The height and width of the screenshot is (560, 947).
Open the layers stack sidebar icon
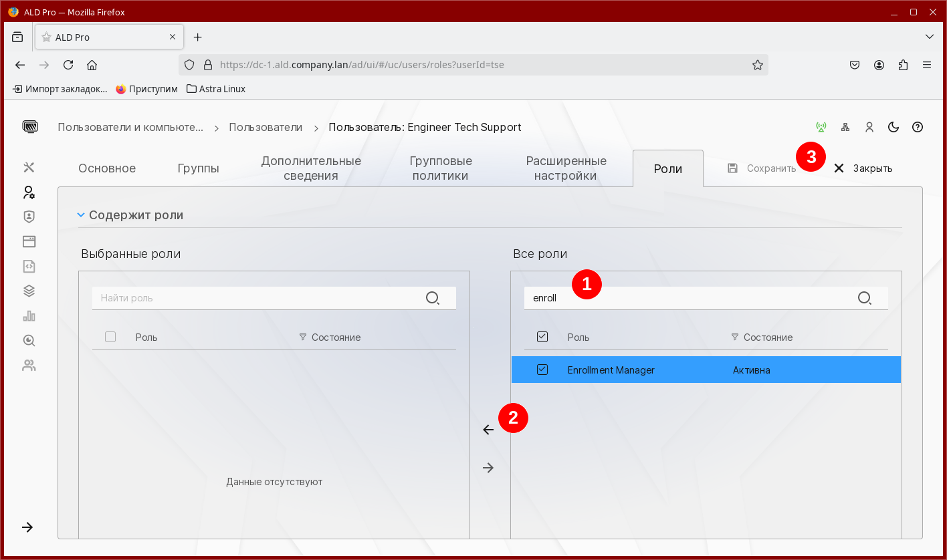(29, 291)
